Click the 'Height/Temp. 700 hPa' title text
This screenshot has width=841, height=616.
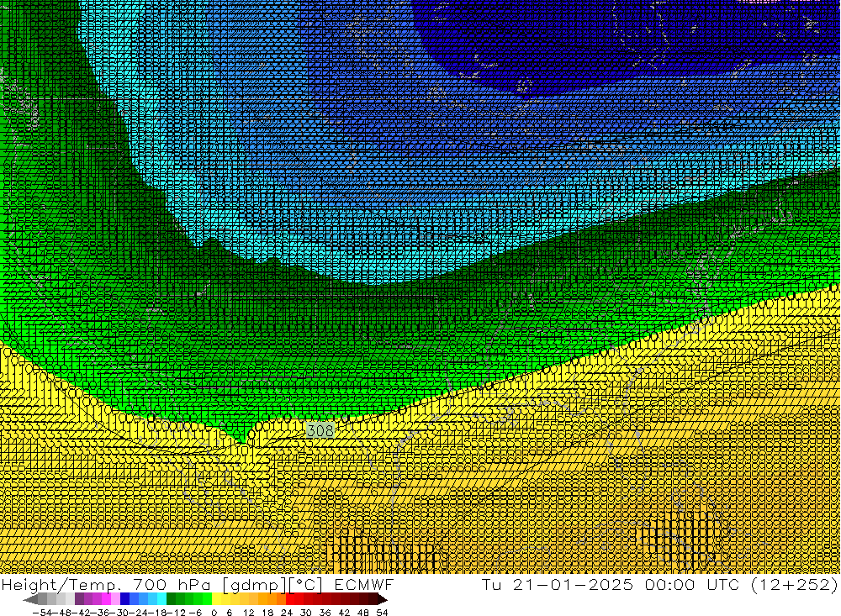click(106, 585)
